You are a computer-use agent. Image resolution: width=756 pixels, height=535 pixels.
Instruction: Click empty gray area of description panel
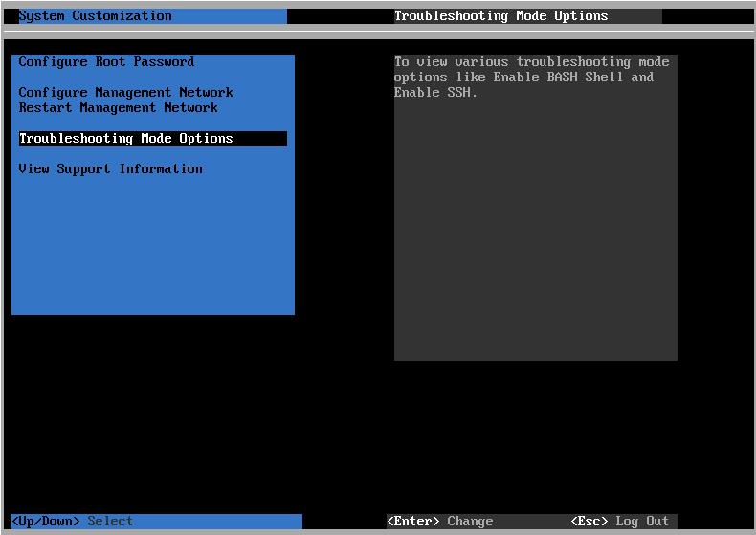[536, 239]
